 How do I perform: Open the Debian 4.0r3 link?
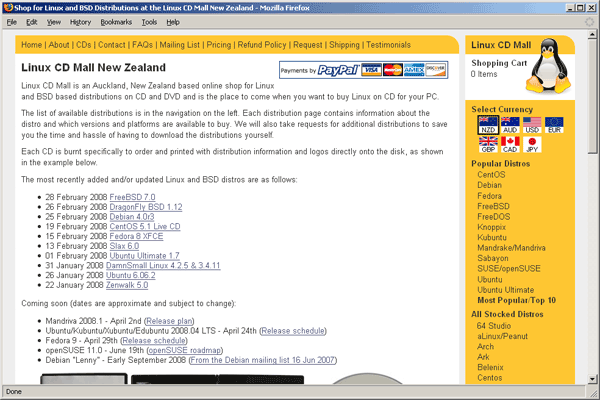(132, 217)
